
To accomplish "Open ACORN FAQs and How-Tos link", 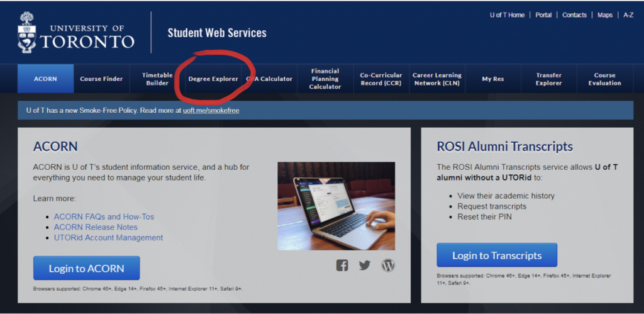I will [104, 216].
